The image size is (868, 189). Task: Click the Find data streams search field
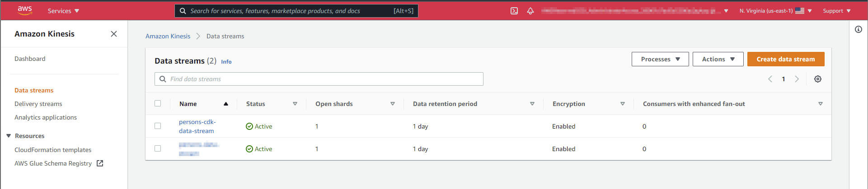pyautogui.click(x=319, y=79)
